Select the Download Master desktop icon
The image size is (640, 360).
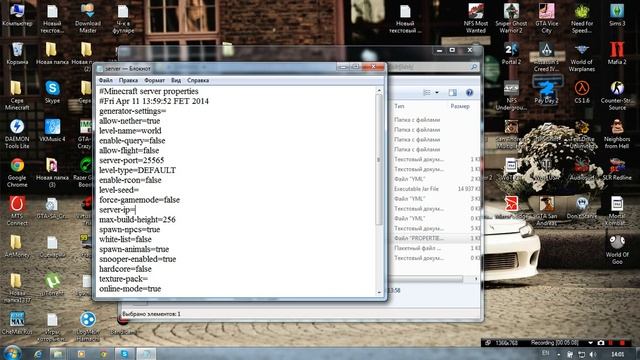coord(87,19)
